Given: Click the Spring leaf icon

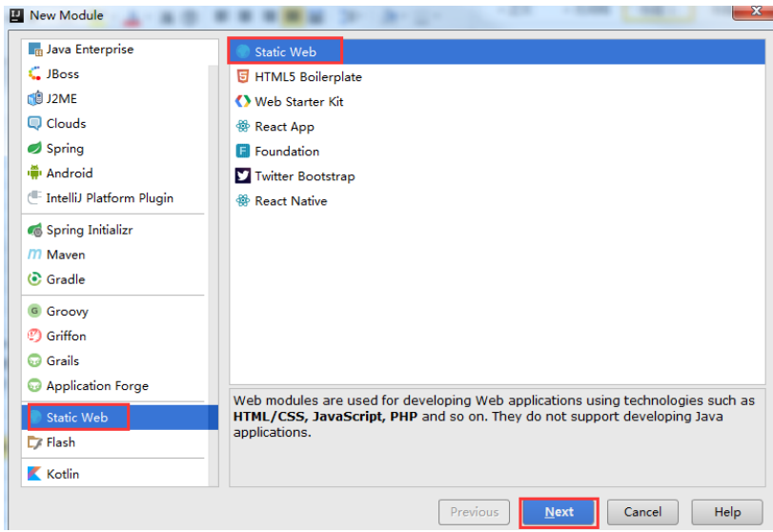Looking at the screenshot, I should pos(34,148).
